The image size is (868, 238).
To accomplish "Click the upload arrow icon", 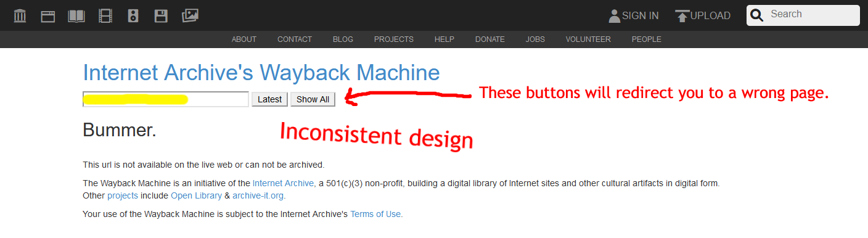I will pos(682,16).
